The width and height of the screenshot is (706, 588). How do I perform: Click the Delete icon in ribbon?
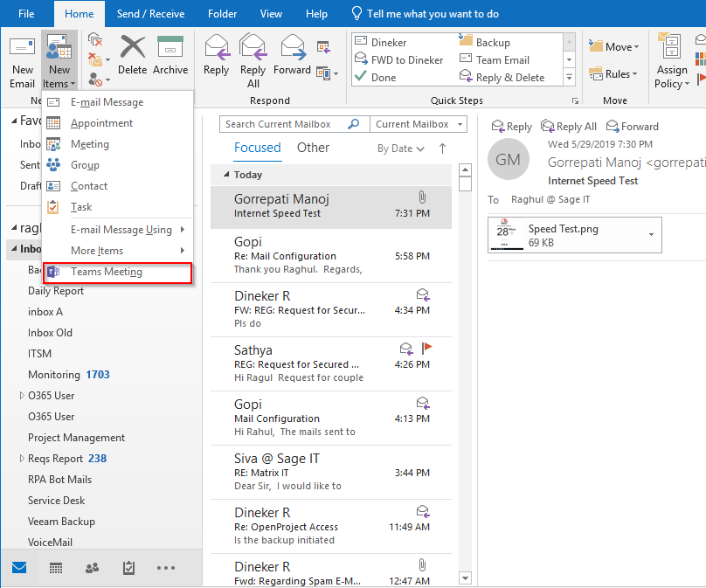132,55
